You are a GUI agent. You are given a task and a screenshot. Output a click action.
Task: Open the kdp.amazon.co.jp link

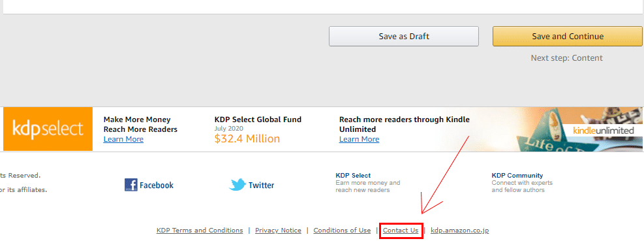click(459, 231)
